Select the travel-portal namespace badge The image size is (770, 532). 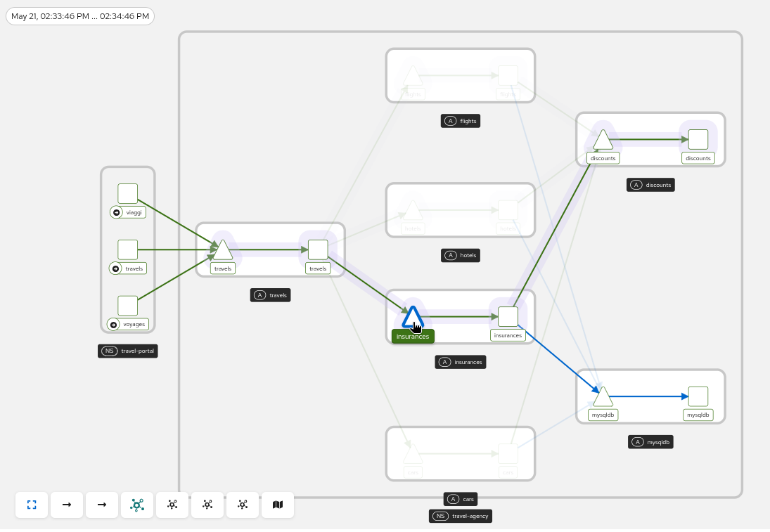[128, 351]
